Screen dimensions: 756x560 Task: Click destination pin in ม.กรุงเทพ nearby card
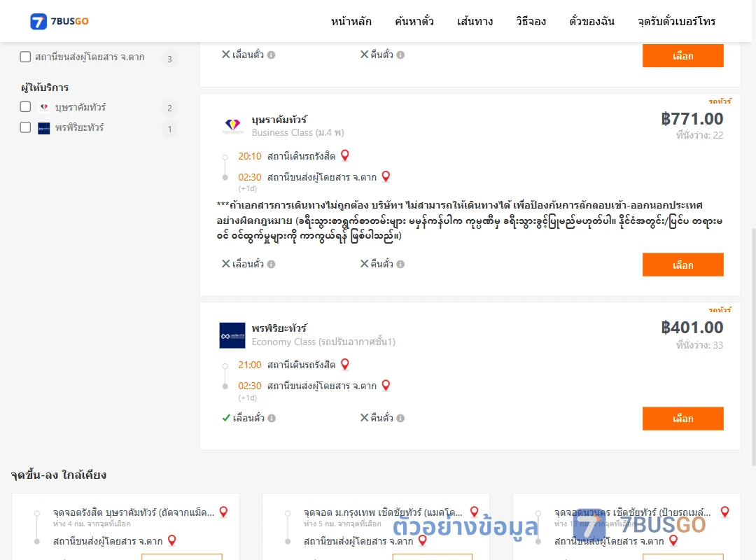coord(422,540)
